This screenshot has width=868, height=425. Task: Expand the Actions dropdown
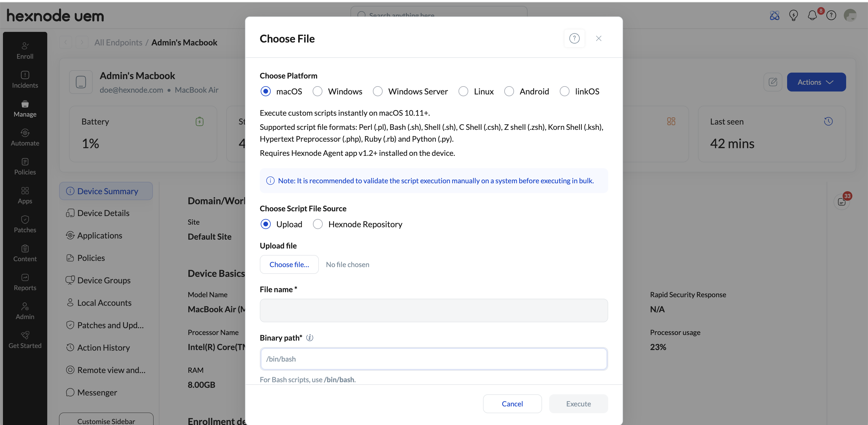[816, 82]
